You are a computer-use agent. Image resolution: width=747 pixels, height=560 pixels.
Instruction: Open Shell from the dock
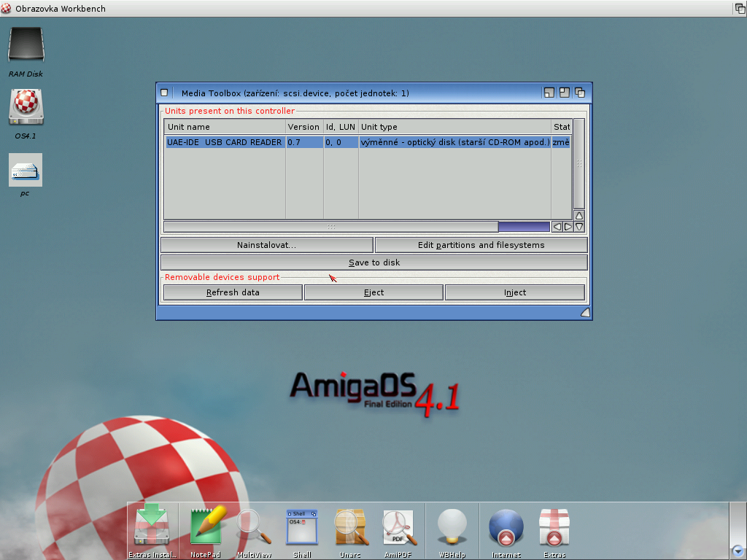302,526
